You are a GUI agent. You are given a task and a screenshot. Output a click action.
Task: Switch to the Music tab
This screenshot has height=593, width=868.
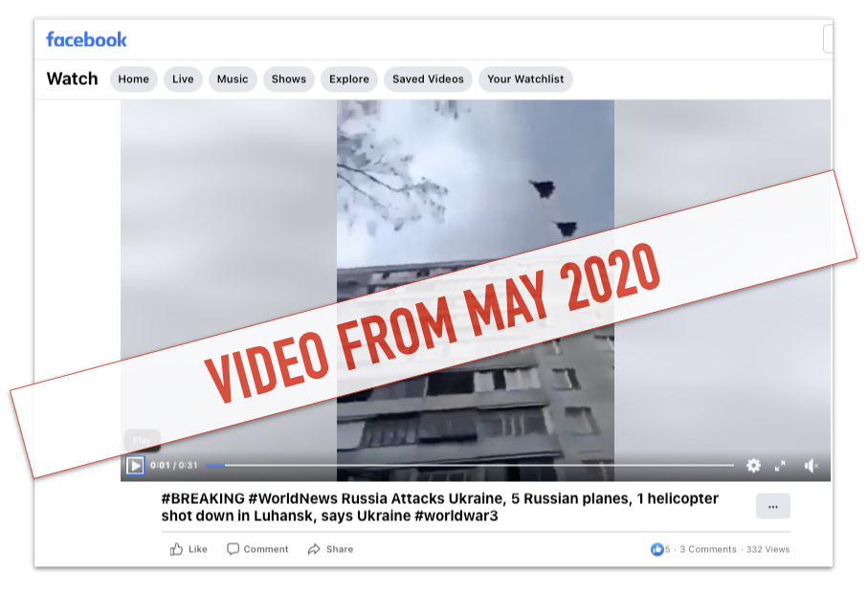pyautogui.click(x=232, y=79)
